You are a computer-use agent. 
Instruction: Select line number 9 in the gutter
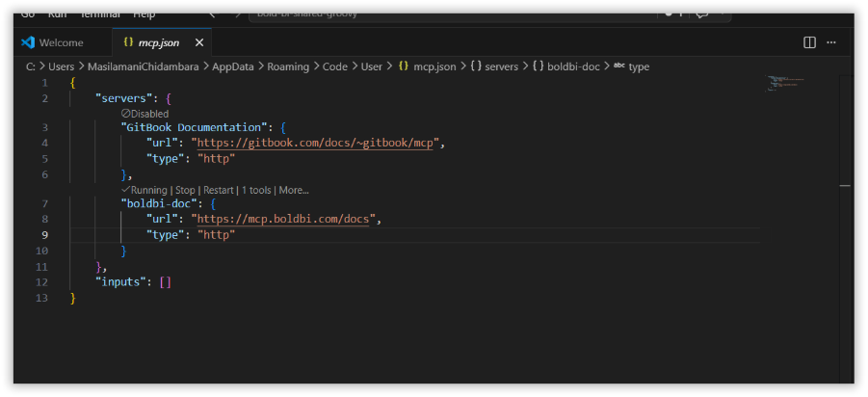[45, 235]
